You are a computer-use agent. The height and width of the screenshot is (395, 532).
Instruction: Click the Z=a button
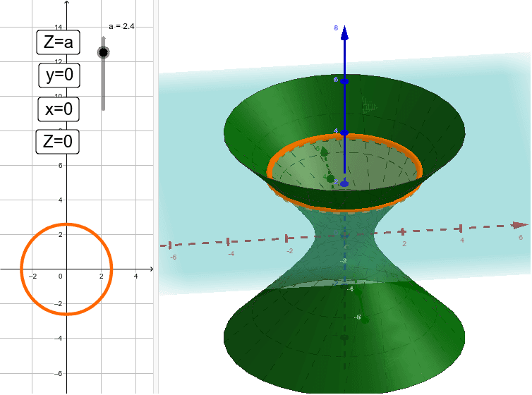click(x=59, y=42)
